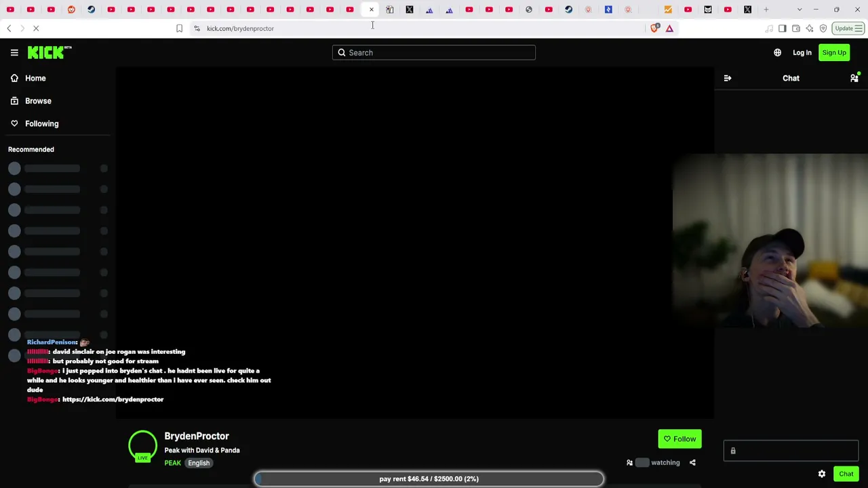
Task: Click the Update browser menu button
Action: (848, 28)
